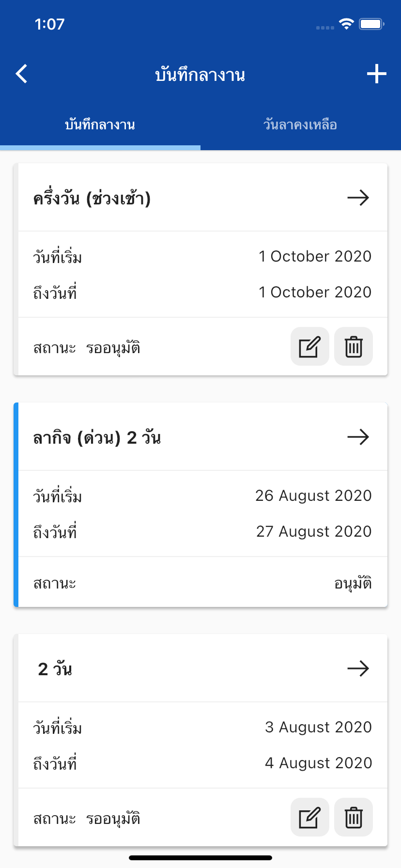Screen dimensions: 401x868
Task: Add a new leave record with plus icon
Action: click(376, 74)
